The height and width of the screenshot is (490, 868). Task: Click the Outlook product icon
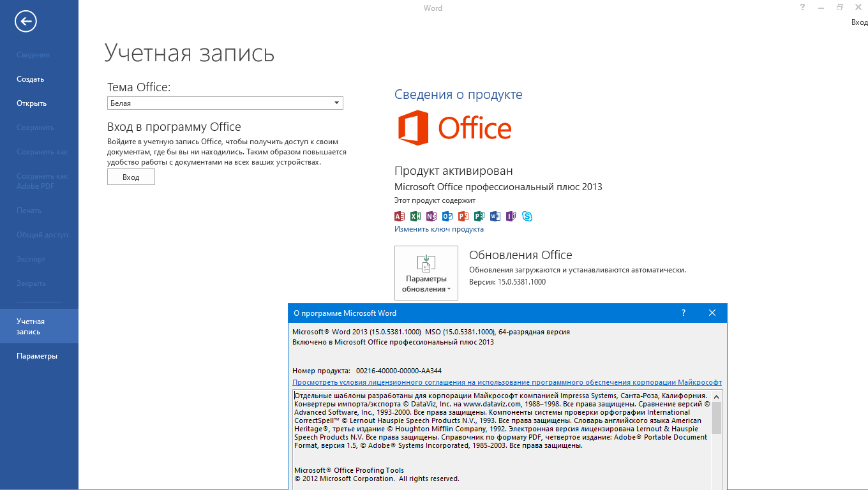447,216
